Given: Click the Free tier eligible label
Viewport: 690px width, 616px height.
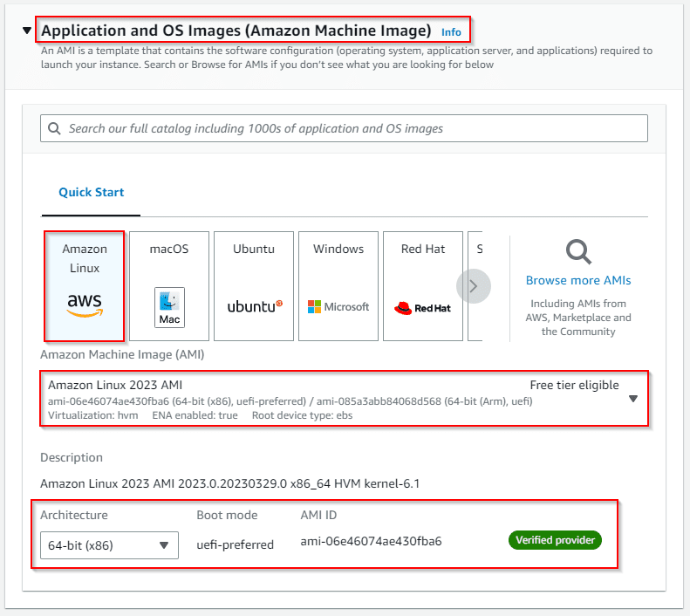Looking at the screenshot, I should click(x=574, y=385).
